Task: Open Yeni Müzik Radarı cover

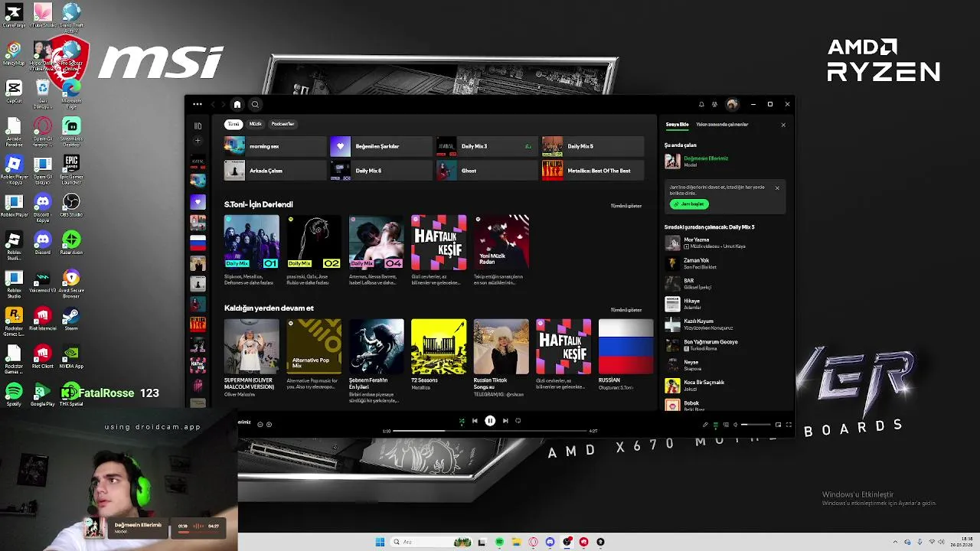Action: coord(501,242)
